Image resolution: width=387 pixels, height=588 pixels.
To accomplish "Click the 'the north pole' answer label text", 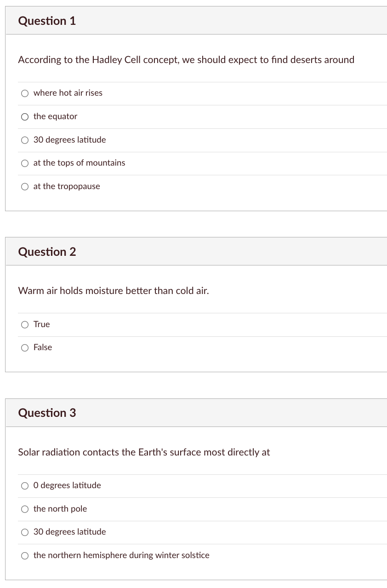I will [60, 509].
